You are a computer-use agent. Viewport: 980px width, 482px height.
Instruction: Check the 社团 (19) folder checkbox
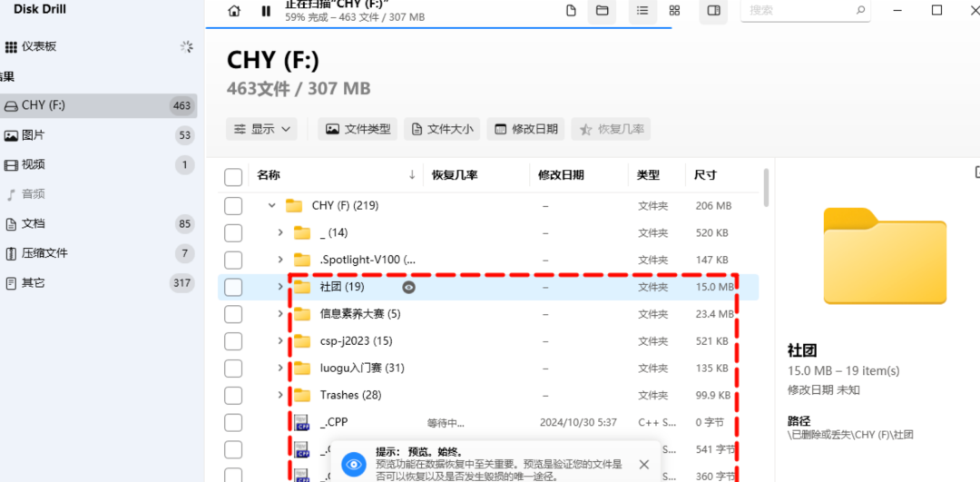(233, 287)
